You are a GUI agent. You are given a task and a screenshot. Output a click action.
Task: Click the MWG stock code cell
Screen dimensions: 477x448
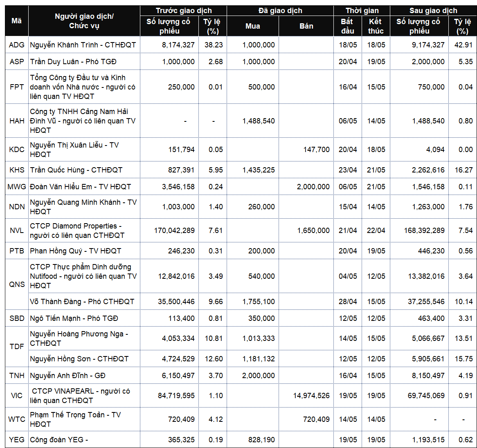coord(17,187)
